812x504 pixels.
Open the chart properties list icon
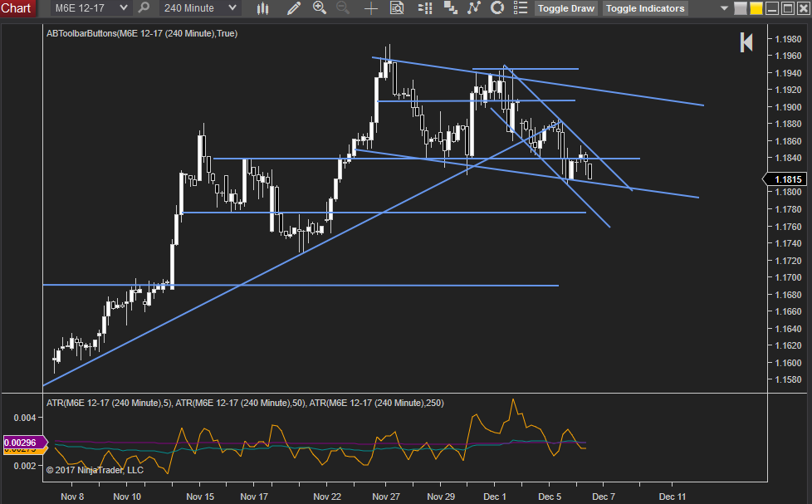(x=520, y=7)
